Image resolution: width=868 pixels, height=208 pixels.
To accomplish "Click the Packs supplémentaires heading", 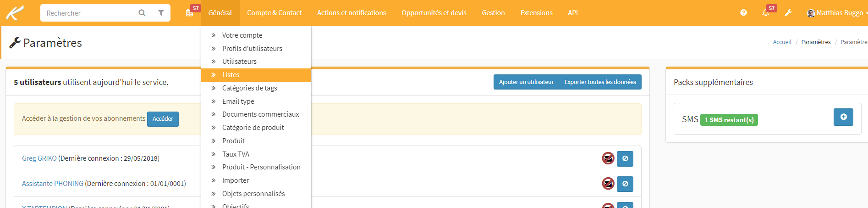I will 713,82.
